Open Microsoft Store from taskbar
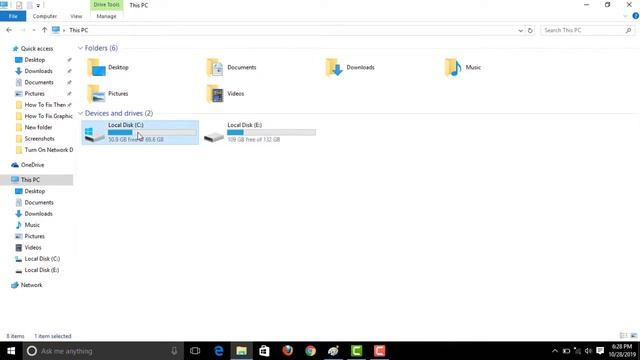 [x=264, y=351]
